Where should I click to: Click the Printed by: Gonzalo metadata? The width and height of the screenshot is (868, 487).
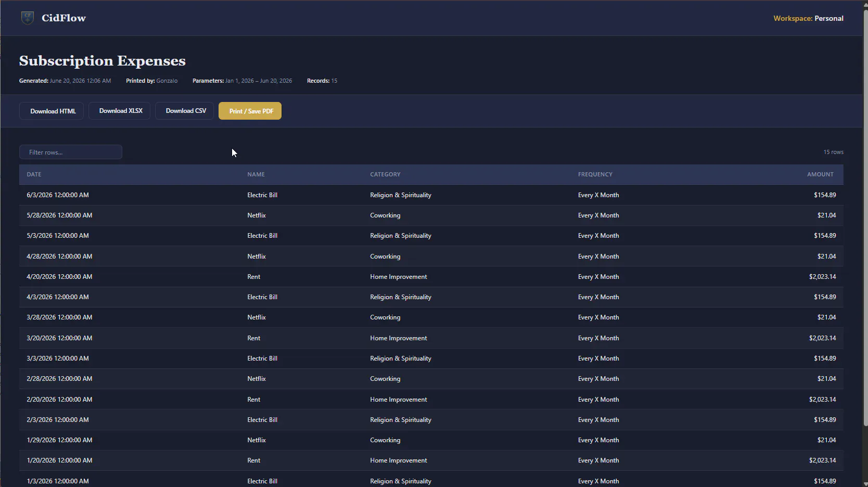point(151,81)
